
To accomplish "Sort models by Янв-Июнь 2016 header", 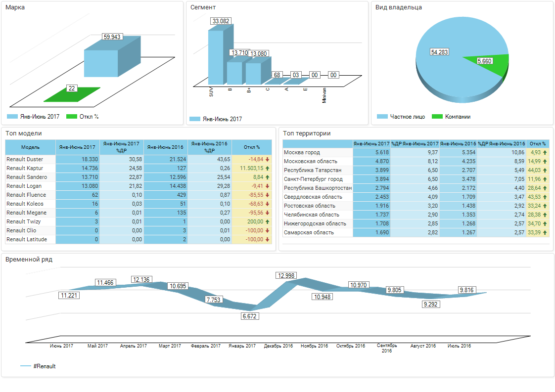I will (x=165, y=147).
